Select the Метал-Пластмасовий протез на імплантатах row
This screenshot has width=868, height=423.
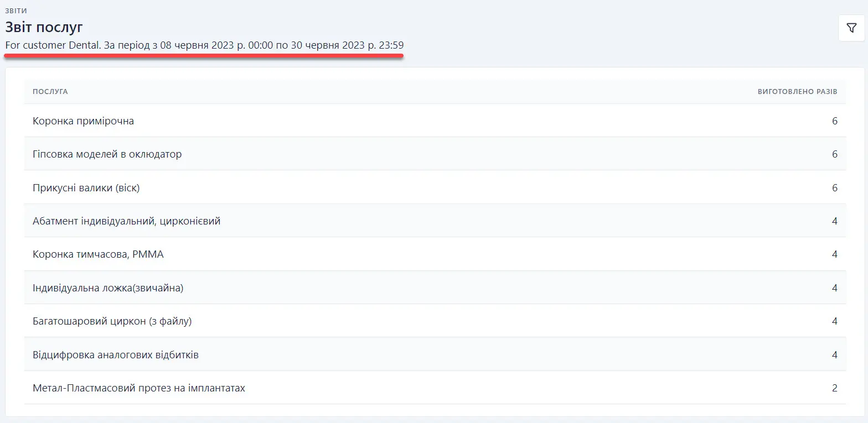tap(435, 388)
